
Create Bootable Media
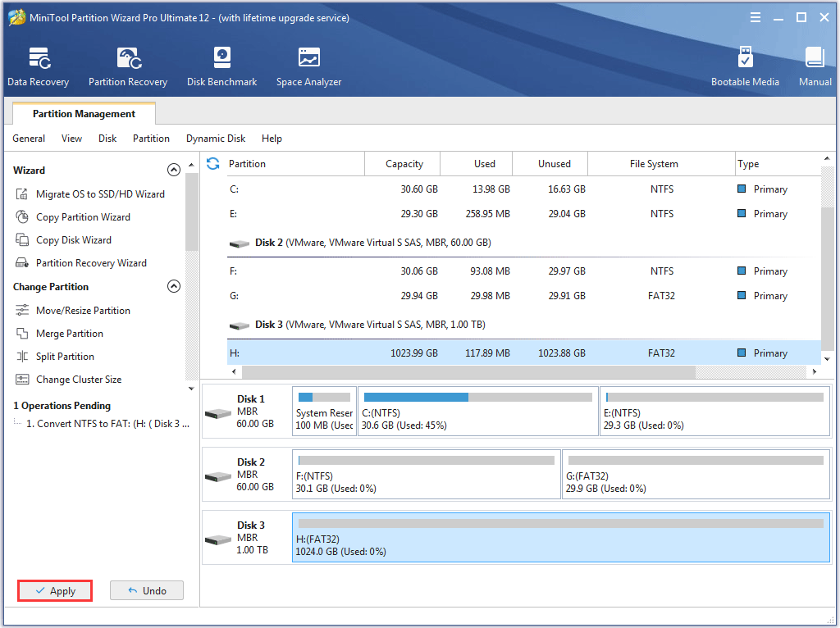(745, 66)
